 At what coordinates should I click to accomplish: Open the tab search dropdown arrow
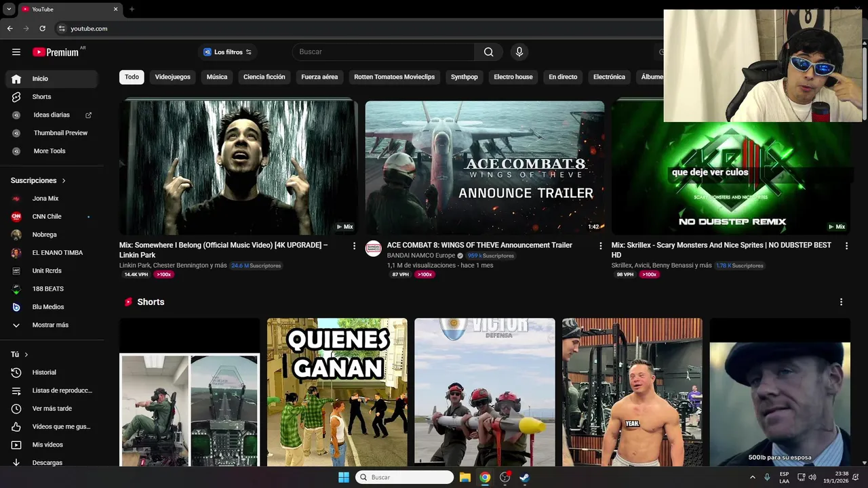point(9,9)
